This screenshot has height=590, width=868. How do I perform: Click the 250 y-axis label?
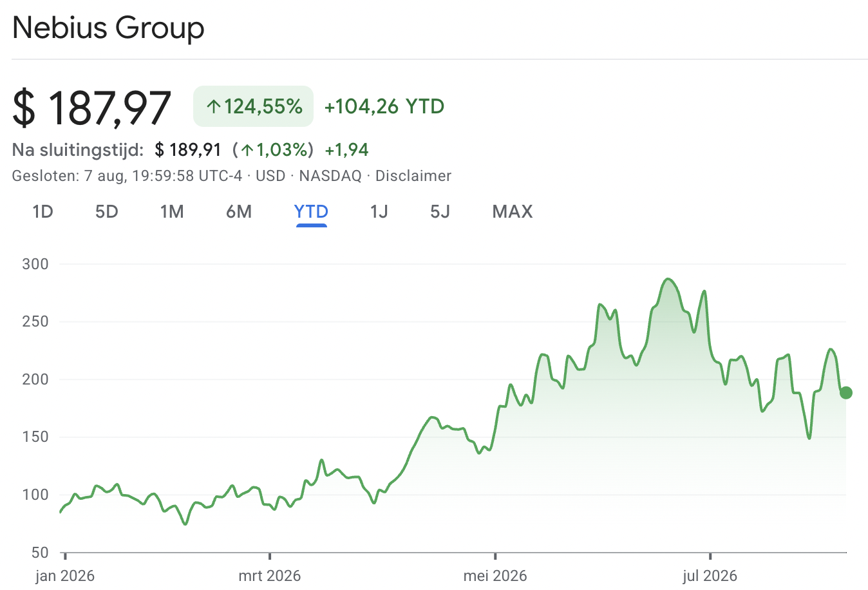click(35, 321)
